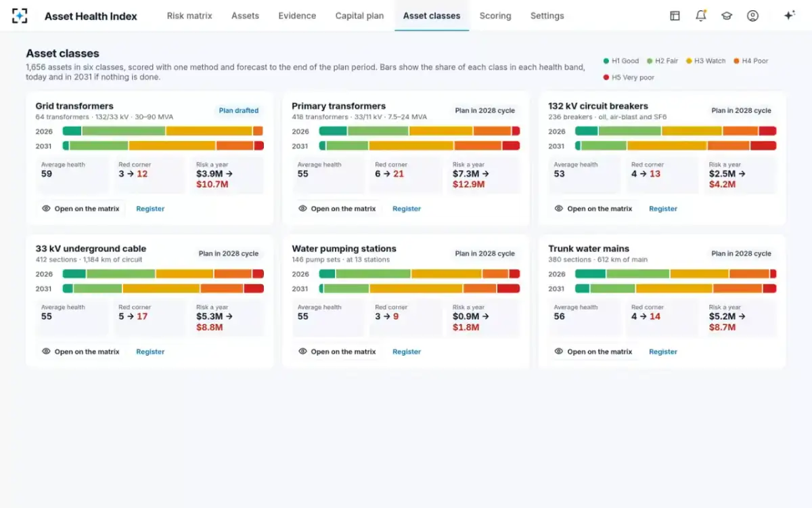Screen dimensions: 812x508
Task: Click Plan in 2028 cycle badge on Primary transformers
Action: pyautogui.click(x=485, y=110)
